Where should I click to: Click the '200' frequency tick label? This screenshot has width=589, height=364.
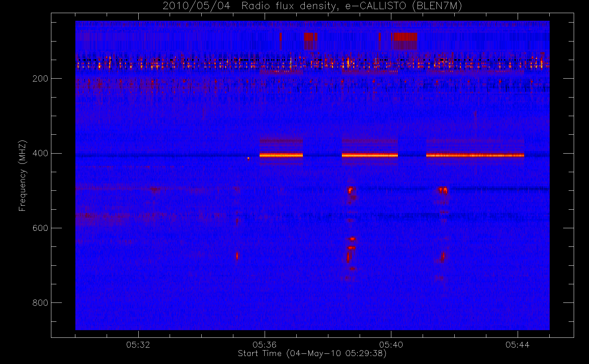40,79
